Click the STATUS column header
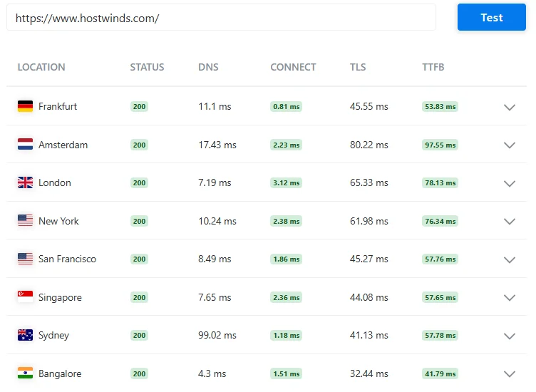The width and height of the screenshot is (536, 392). pos(147,67)
